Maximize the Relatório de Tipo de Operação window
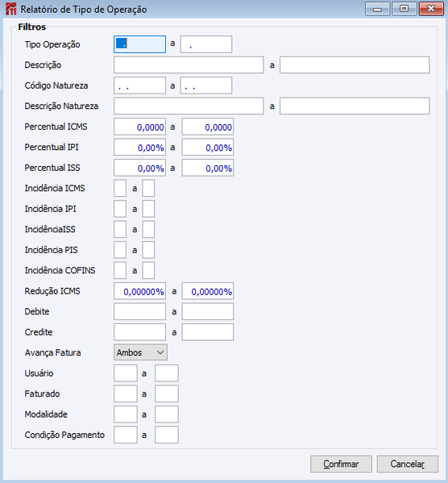 click(x=404, y=9)
